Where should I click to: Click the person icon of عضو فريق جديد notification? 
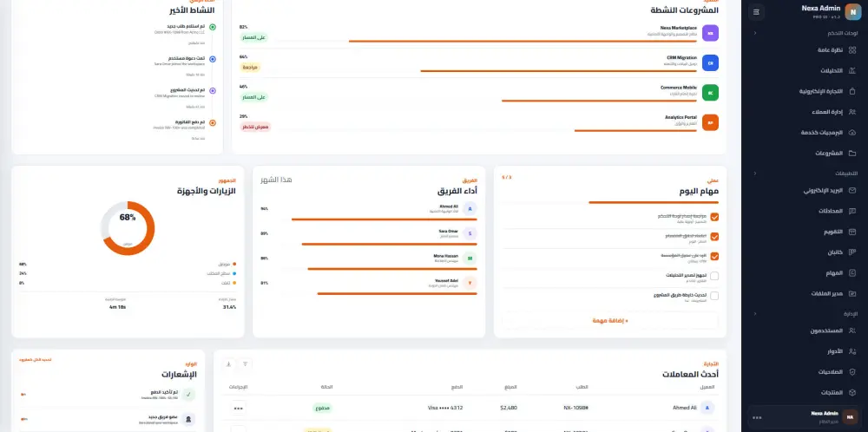pos(188,419)
